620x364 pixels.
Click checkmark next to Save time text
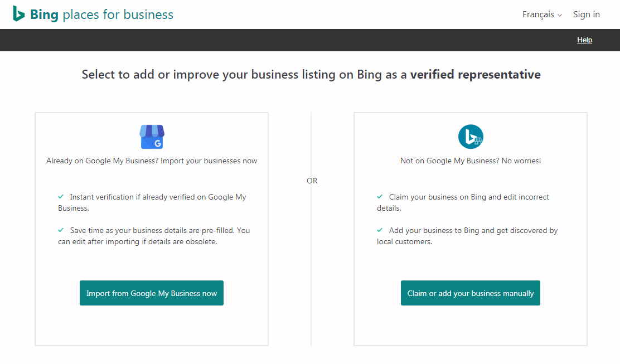coord(61,230)
